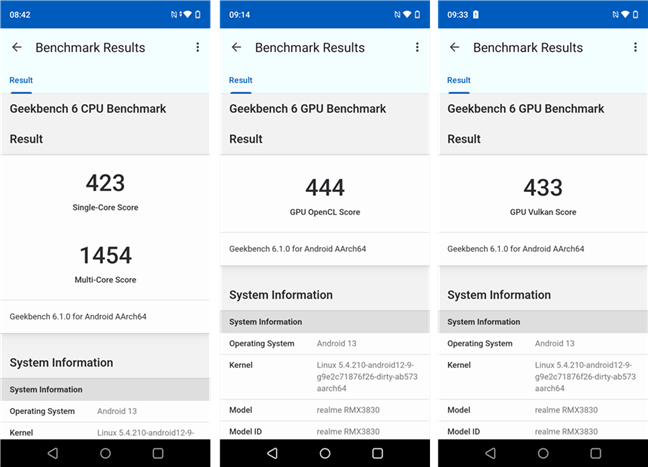Tap the back arrow in the CPU Benchmark screen
Viewport: 648px width, 467px height.
(x=17, y=48)
